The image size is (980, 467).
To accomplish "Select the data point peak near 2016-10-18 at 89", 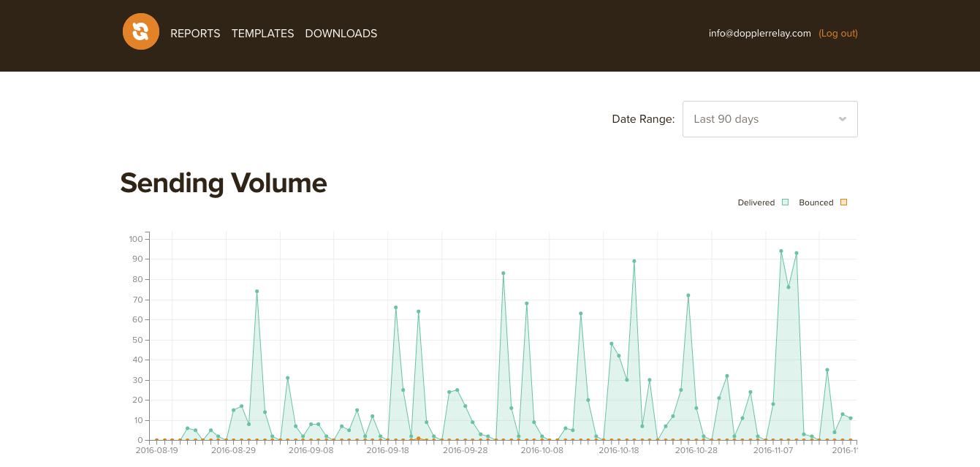I will [634, 261].
